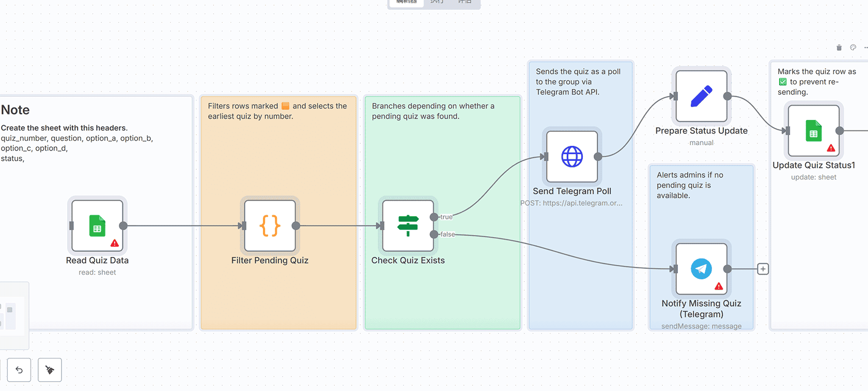Click the tidy up broom button
This screenshot has height=391, width=868.
tap(50, 370)
